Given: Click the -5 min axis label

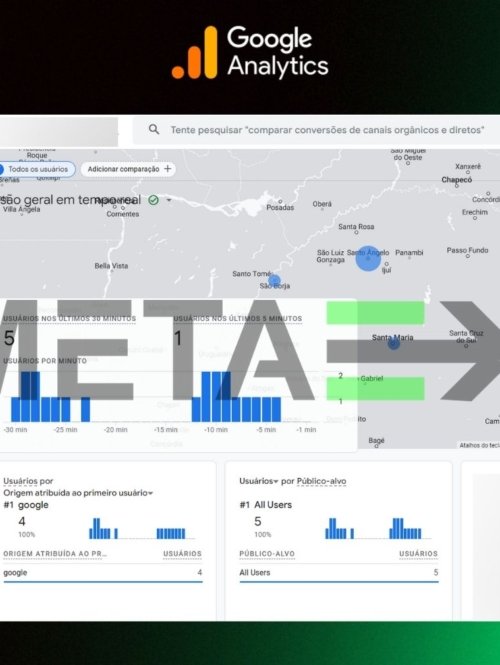Looking at the screenshot, I should pyautogui.click(x=266, y=430).
